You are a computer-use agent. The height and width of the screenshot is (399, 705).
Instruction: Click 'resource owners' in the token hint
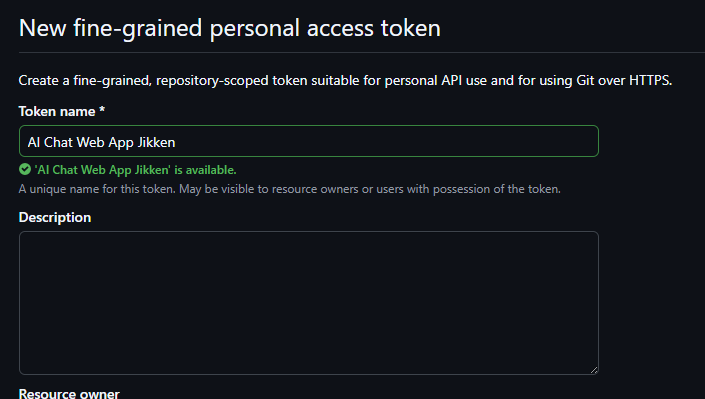point(315,189)
